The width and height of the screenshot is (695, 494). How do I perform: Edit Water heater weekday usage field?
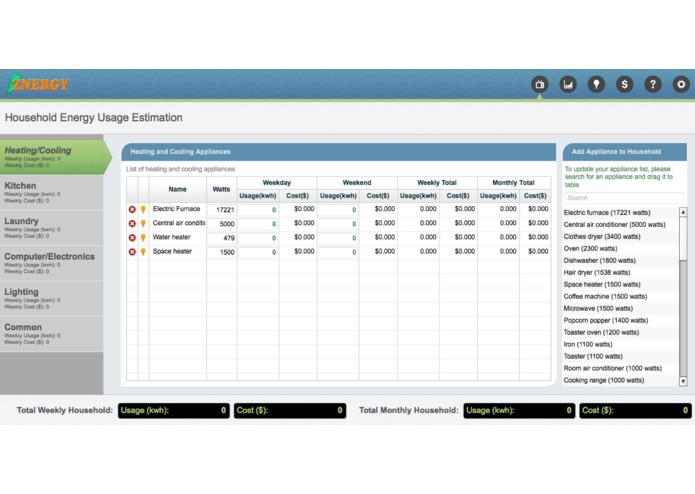[258, 238]
